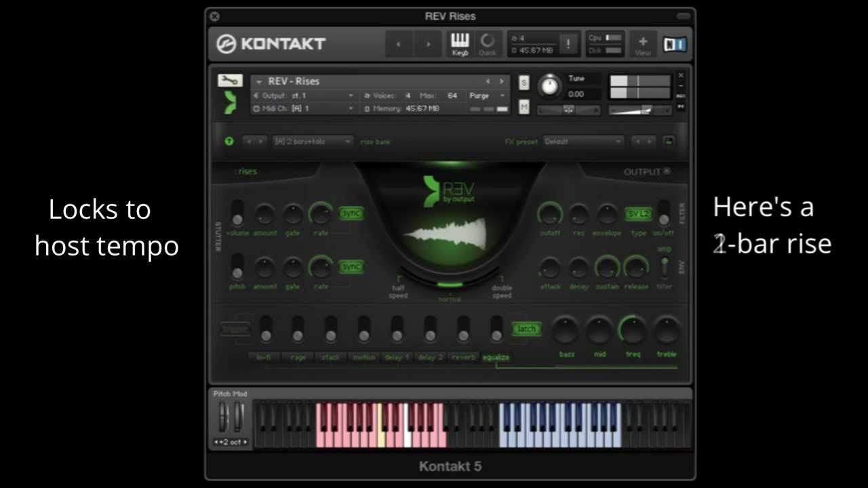Click the filter cutoff knob
868x488 pixels.
(x=550, y=214)
